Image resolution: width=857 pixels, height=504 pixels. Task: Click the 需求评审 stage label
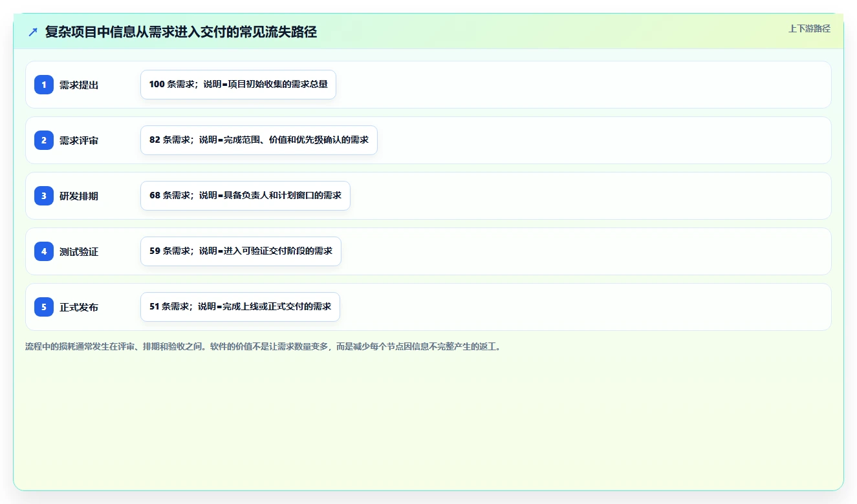pos(79,140)
